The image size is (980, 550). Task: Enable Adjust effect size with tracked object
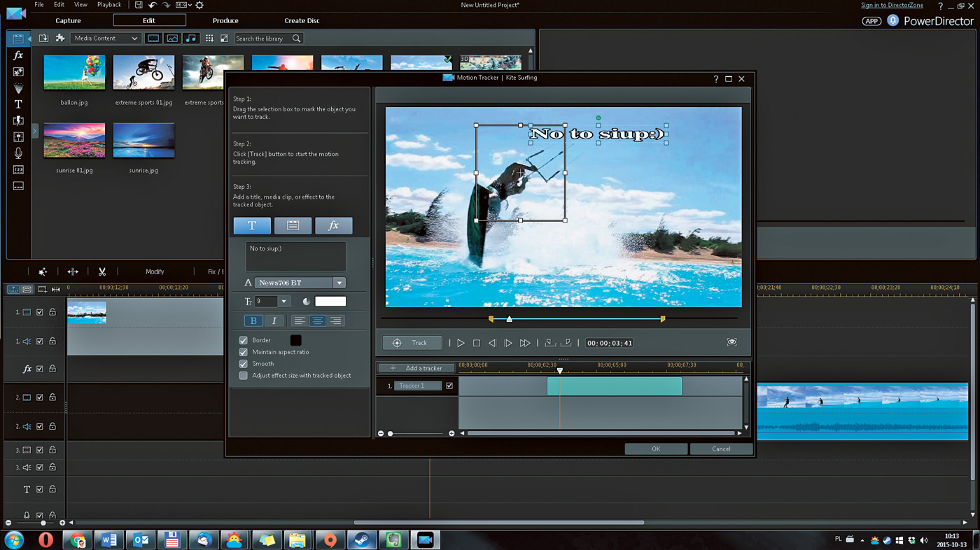[244, 376]
